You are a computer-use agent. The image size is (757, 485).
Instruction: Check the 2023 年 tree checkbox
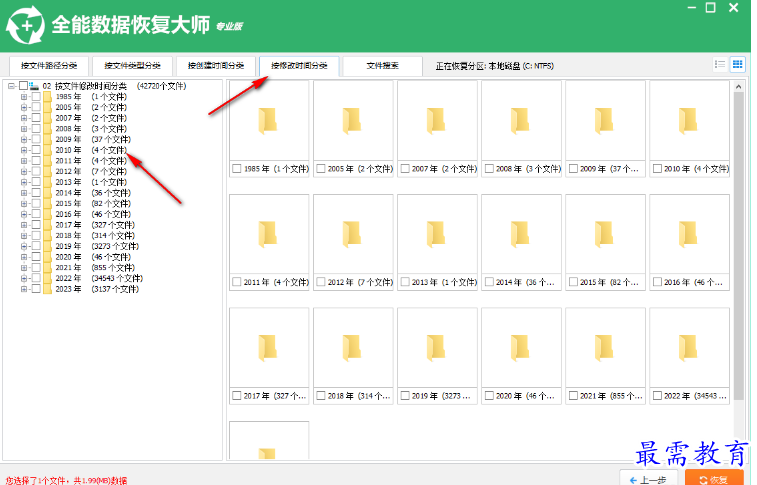point(36,289)
